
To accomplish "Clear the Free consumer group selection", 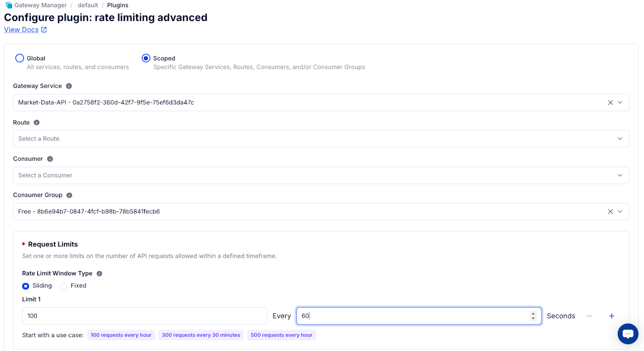I will [x=610, y=211].
